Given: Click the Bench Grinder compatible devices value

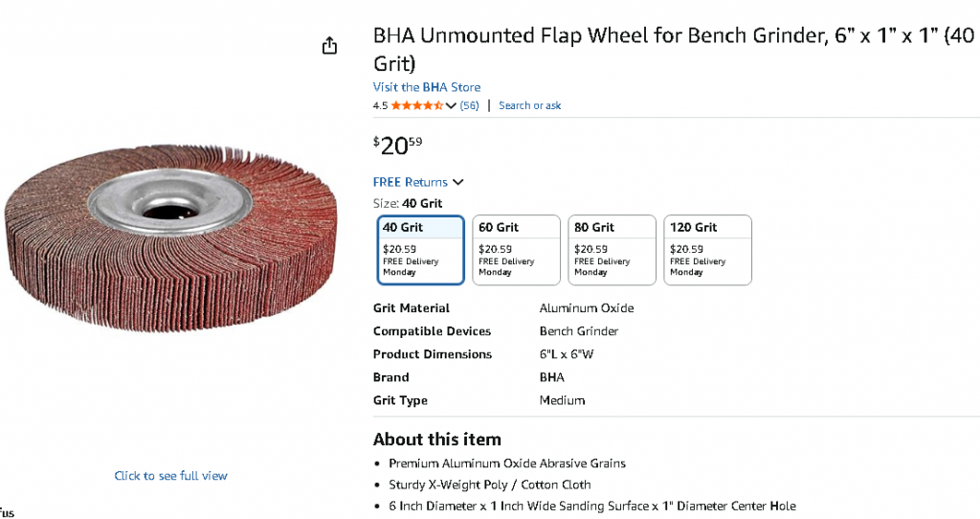Looking at the screenshot, I should (579, 331).
